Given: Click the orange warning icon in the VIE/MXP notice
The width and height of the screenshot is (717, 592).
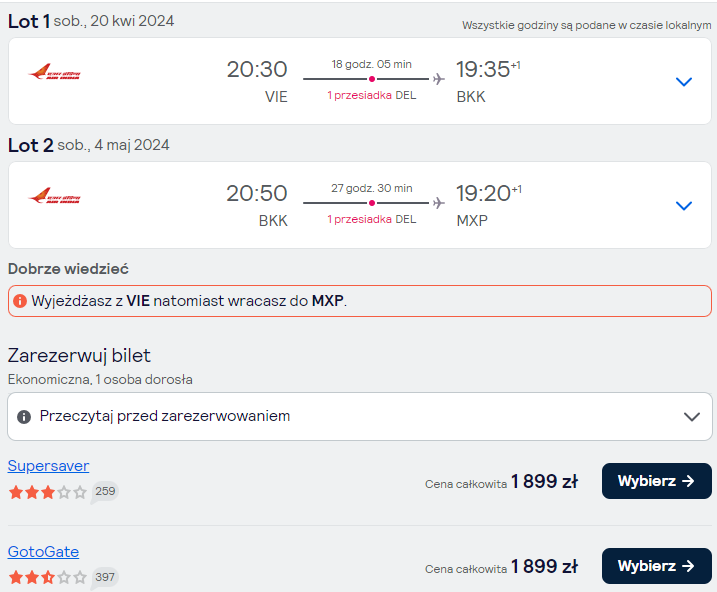Looking at the screenshot, I should coord(20,301).
